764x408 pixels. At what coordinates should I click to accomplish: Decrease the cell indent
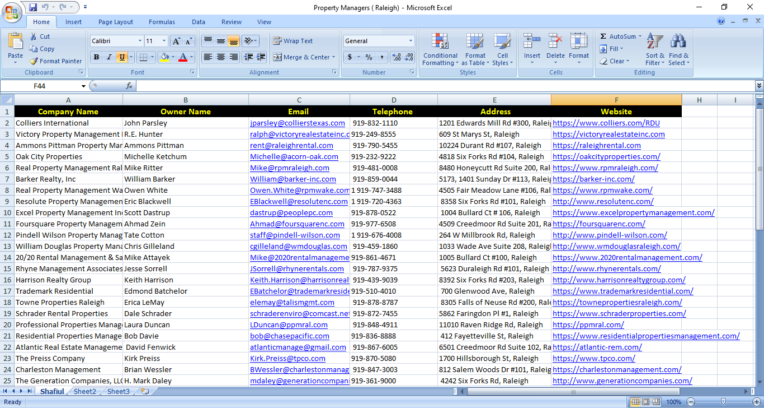[x=248, y=57]
